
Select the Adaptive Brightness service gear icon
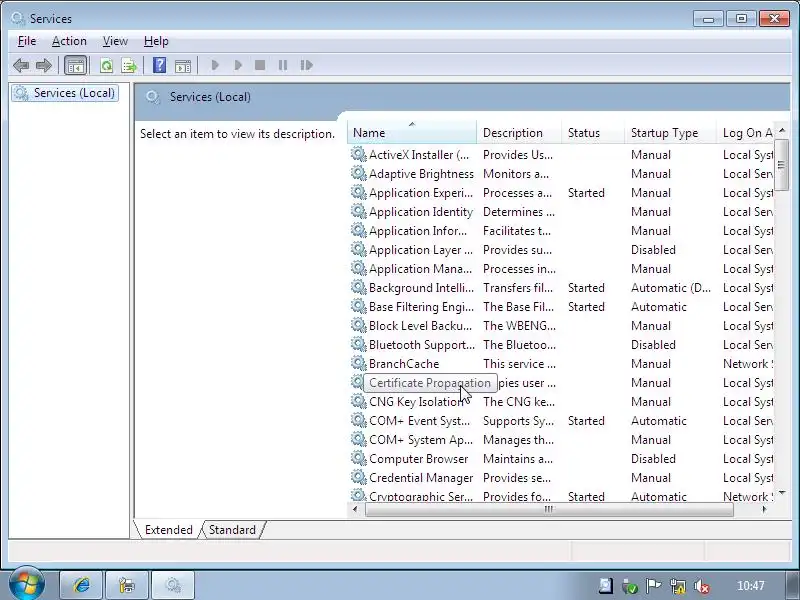tap(359, 173)
